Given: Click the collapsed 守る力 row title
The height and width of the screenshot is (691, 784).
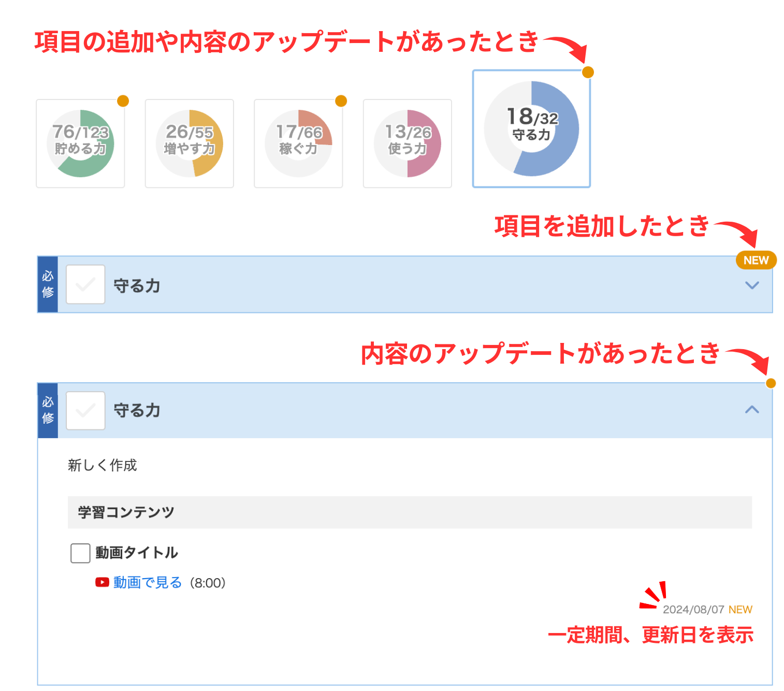Looking at the screenshot, I should [x=137, y=285].
